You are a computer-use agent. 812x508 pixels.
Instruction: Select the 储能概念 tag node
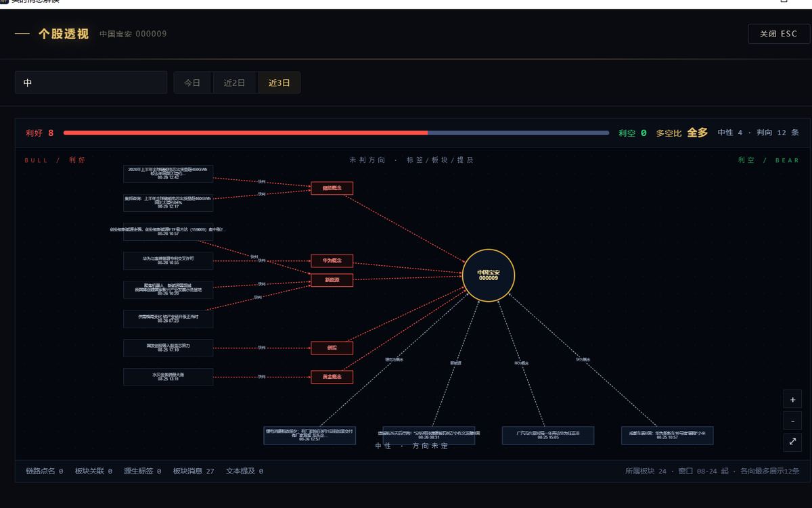point(332,188)
